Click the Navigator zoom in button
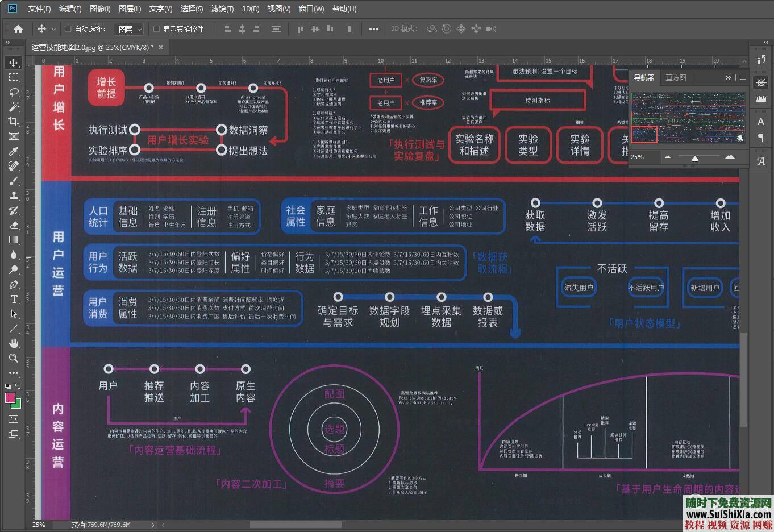The image size is (774, 532). pos(730,157)
